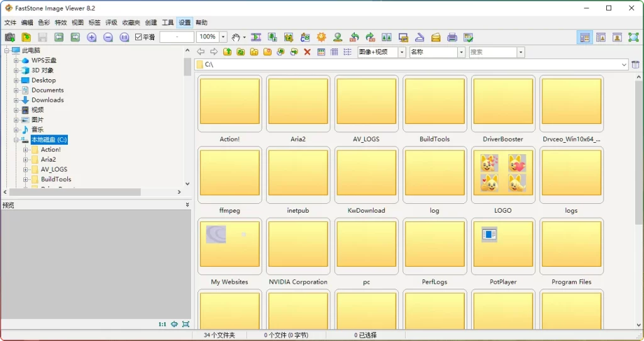
Task: Click the screen capture camera icon
Action: 10,37
